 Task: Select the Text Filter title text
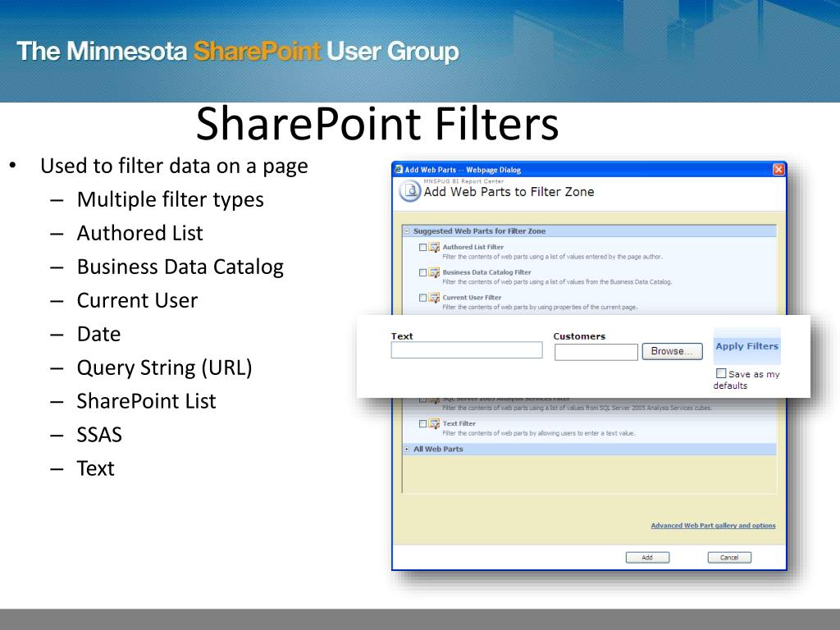459,424
